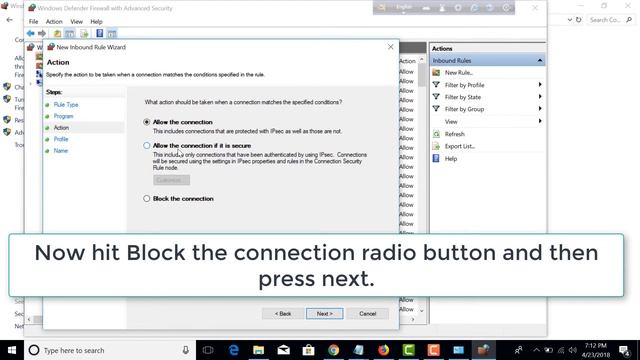This screenshot has height=360, width=640.
Task: Click the Up one level folder icon
Action: pyautogui.click(x=58, y=33)
